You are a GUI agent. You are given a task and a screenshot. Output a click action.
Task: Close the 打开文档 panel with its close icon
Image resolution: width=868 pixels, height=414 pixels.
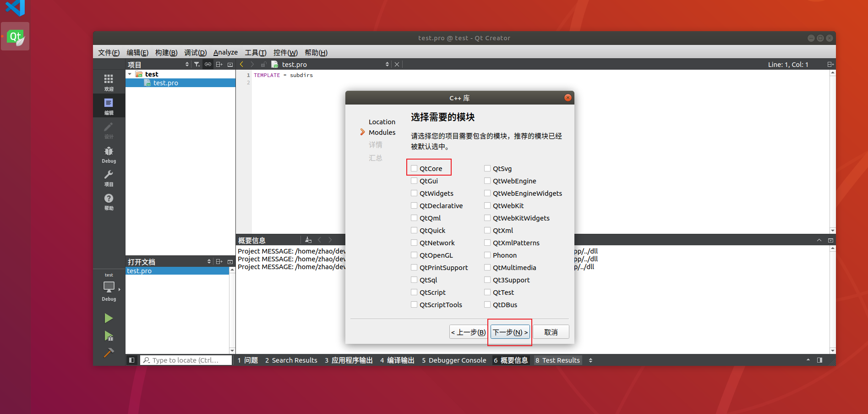click(230, 262)
